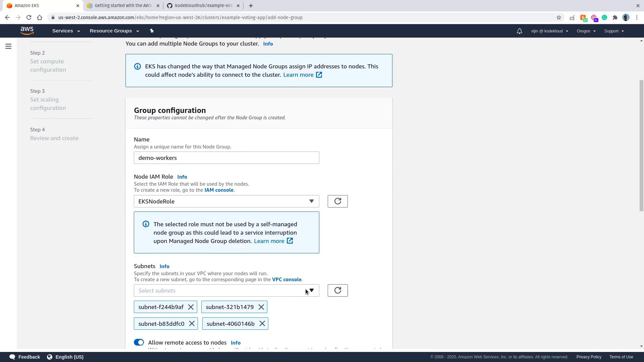Screen dimensions: 644x362
Task: Click the browser back arrow
Action: point(7,17)
